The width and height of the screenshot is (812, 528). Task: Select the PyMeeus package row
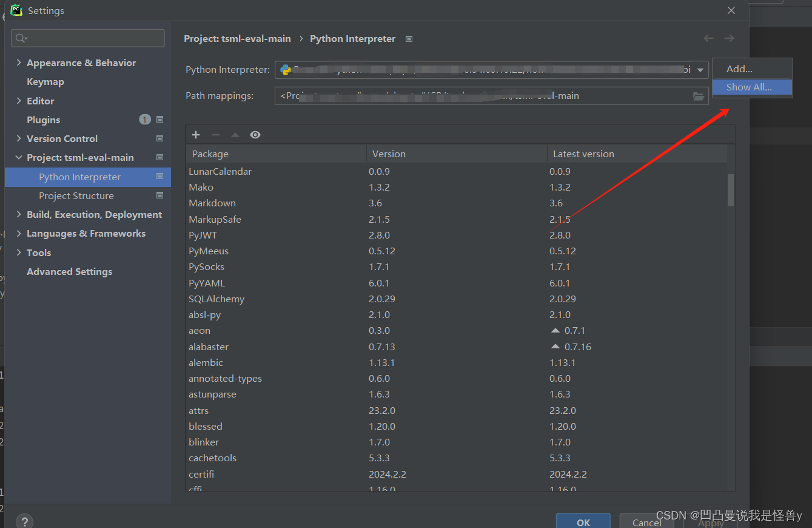[x=457, y=251]
